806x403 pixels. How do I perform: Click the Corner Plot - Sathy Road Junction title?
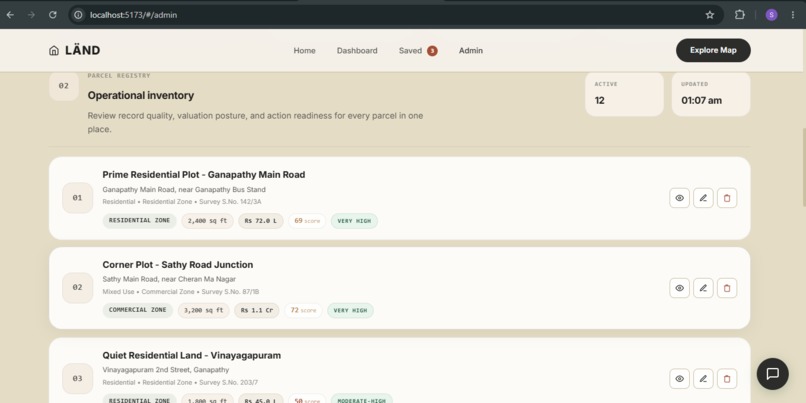pyautogui.click(x=178, y=265)
